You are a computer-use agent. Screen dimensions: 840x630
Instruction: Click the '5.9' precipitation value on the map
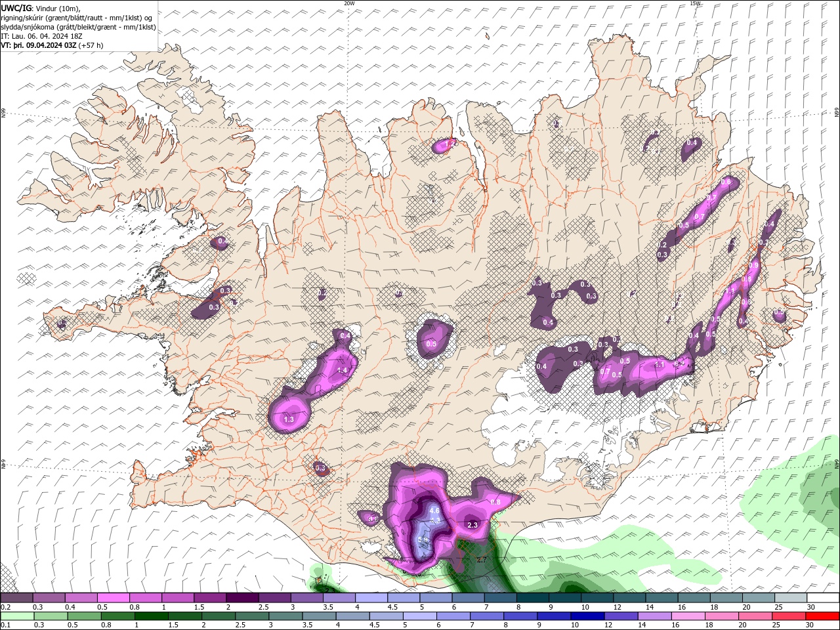click(x=423, y=540)
